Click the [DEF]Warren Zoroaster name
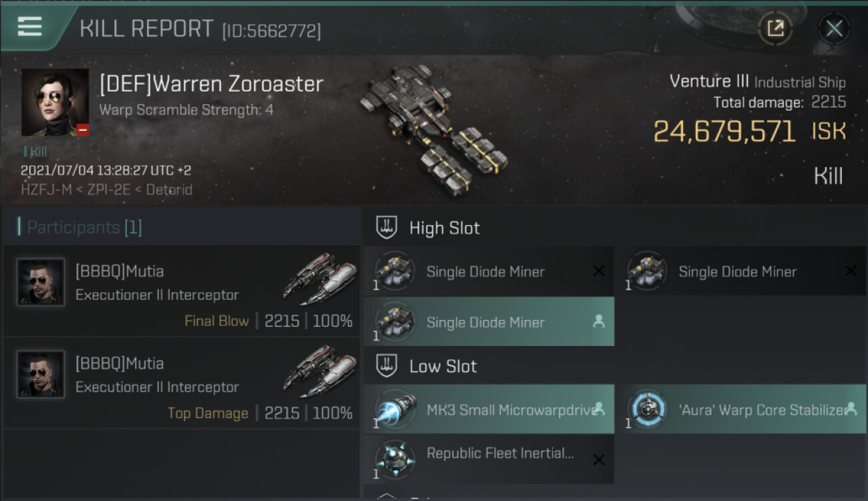868x501 pixels. (x=211, y=84)
